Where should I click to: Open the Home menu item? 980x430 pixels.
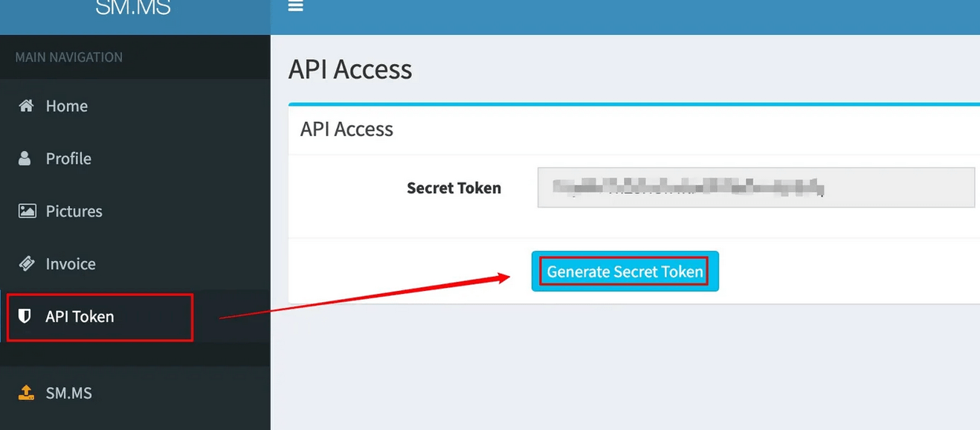pyautogui.click(x=67, y=106)
